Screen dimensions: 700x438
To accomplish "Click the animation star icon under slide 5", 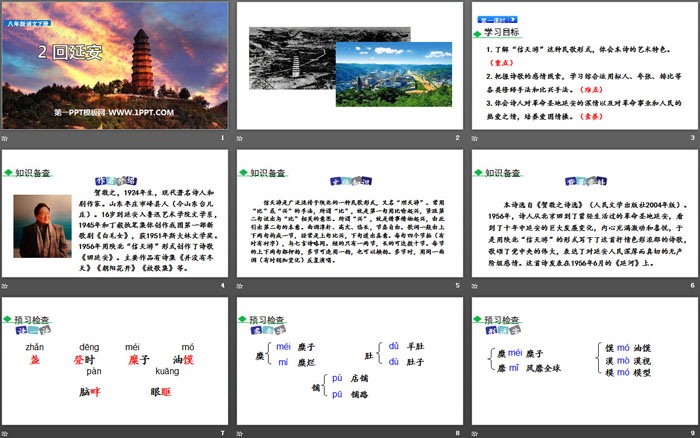I will [240, 286].
